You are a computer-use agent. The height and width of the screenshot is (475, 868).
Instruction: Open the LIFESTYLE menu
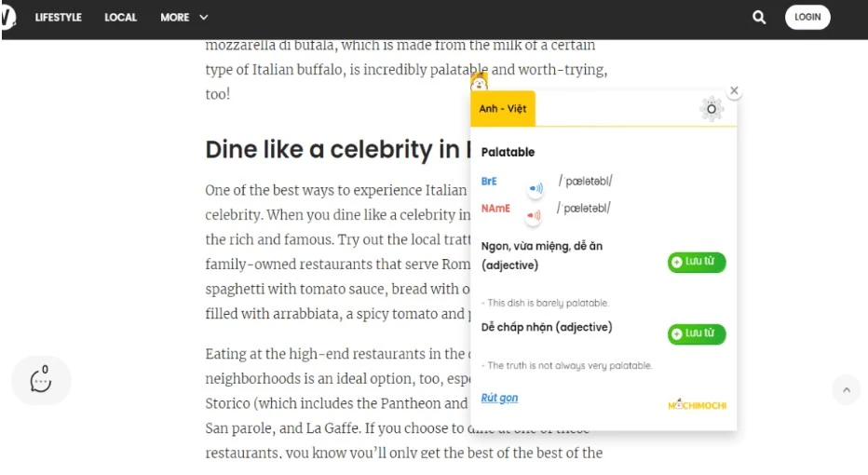tap(58, 17)
